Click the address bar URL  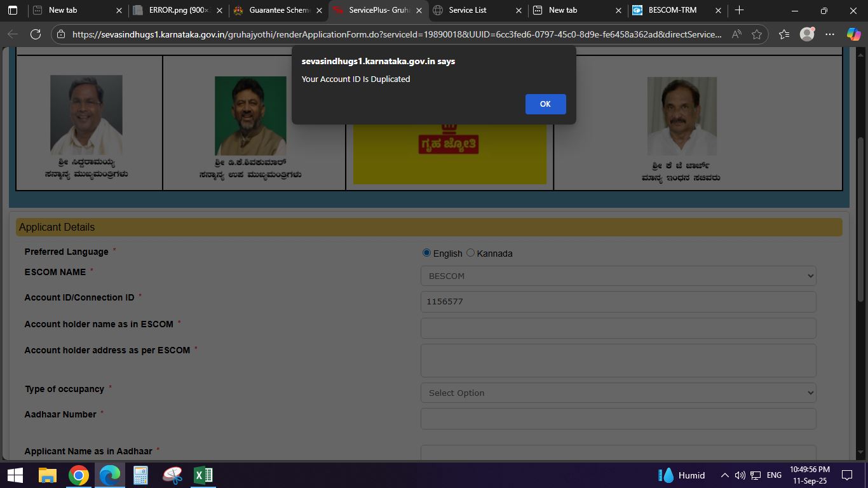[x=397, y=34]
